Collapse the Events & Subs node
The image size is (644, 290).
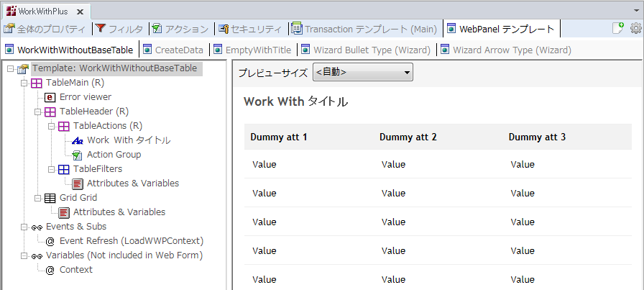(24, 227)
